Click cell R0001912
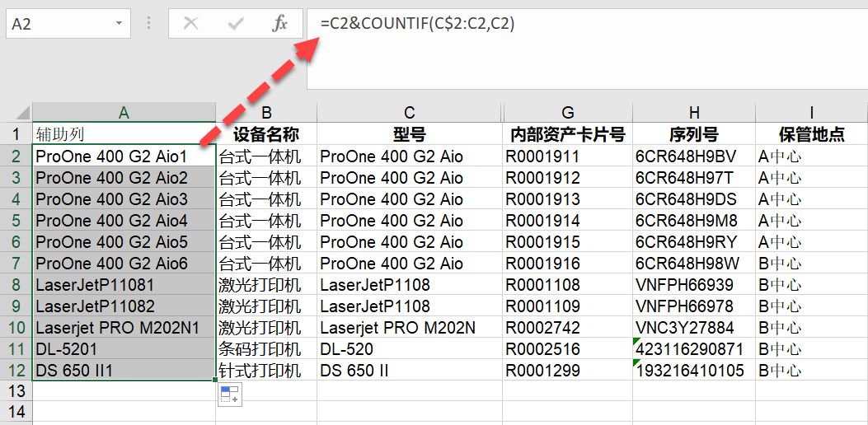This screenshot has width=868, height=425. 568,178
